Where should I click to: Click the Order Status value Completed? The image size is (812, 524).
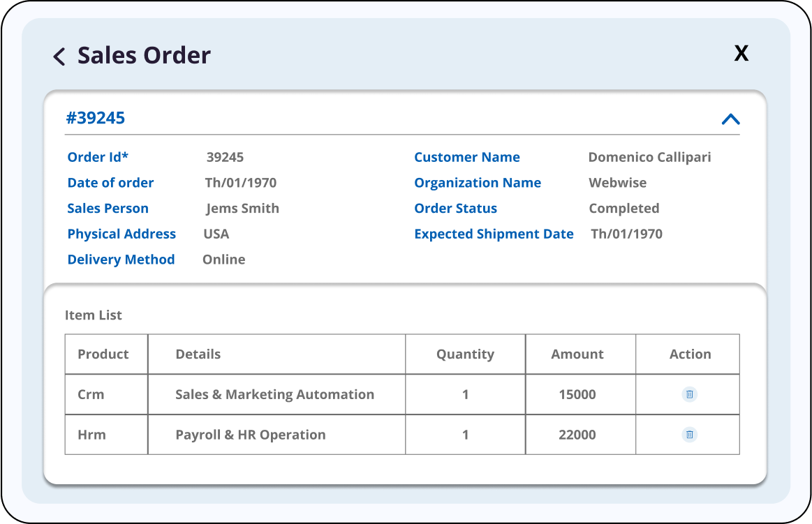623,209
